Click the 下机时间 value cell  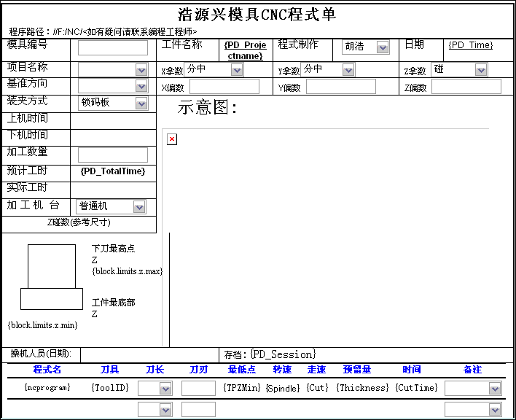tap(113, 138)
